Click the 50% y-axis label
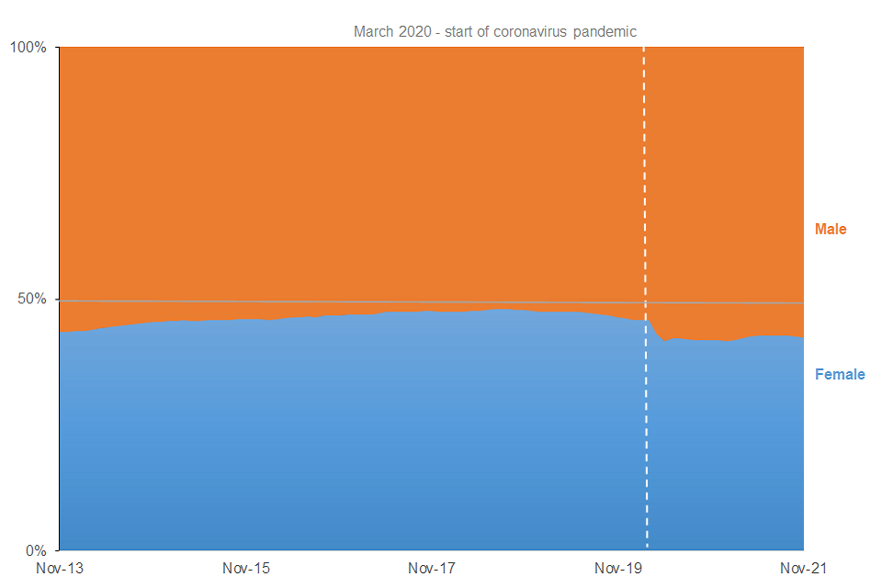The width and height of the screenshot is (882, 588). pyautogui.click(x=32, y=300)
